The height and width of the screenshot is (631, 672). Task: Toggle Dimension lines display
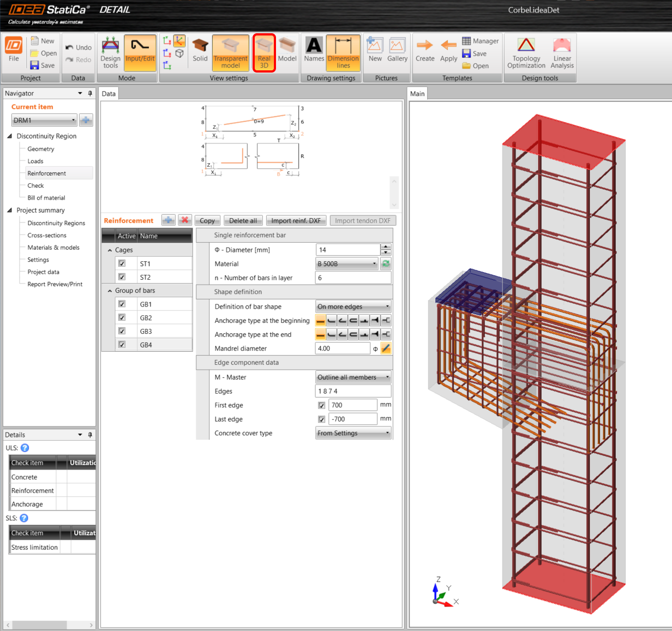pos(343,53)
